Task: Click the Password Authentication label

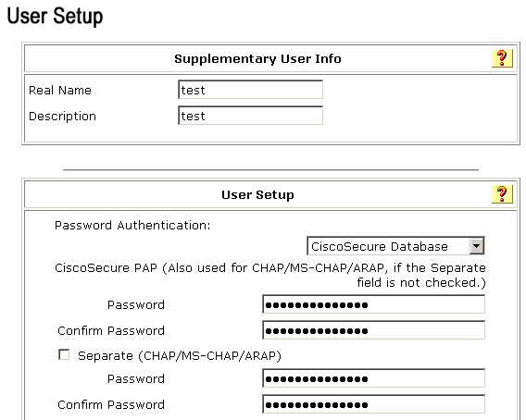Action: point(132,225)
